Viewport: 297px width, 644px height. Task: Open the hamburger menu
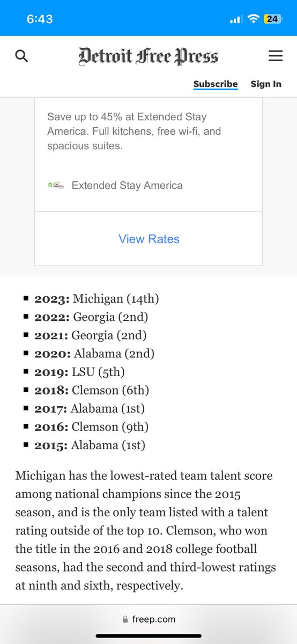(x=276, y=56)
